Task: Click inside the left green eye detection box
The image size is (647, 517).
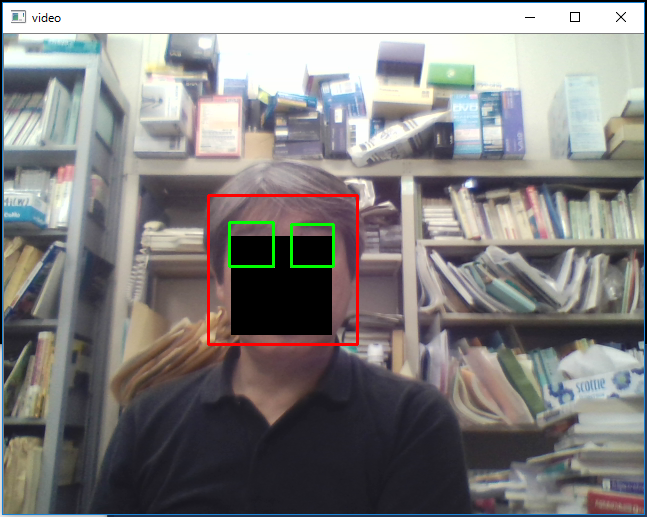Action: click(251, 245)
